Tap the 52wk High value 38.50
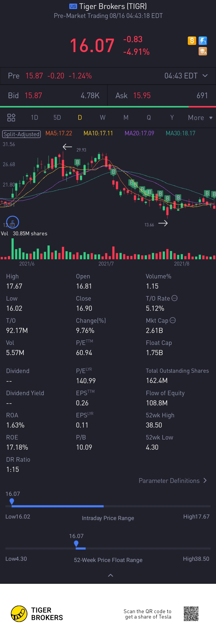Image resolution: width=216 pixels, height=644 pixels. coord(154,425)
